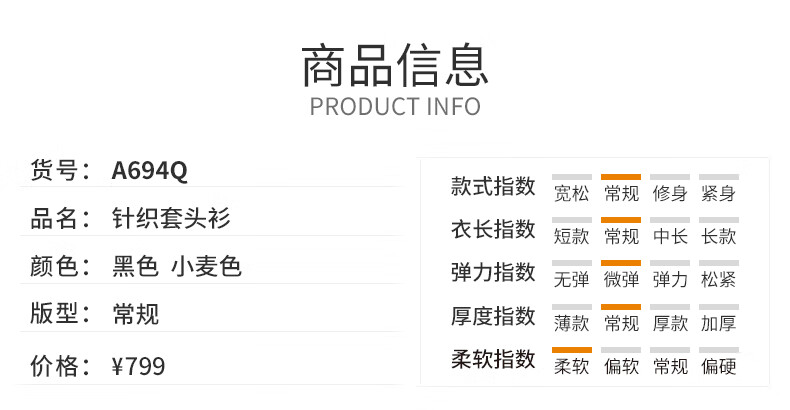This screenshot has width=790, height=410.
Task: Click the 商品信息 heading
Action: [x=395, y=66]
